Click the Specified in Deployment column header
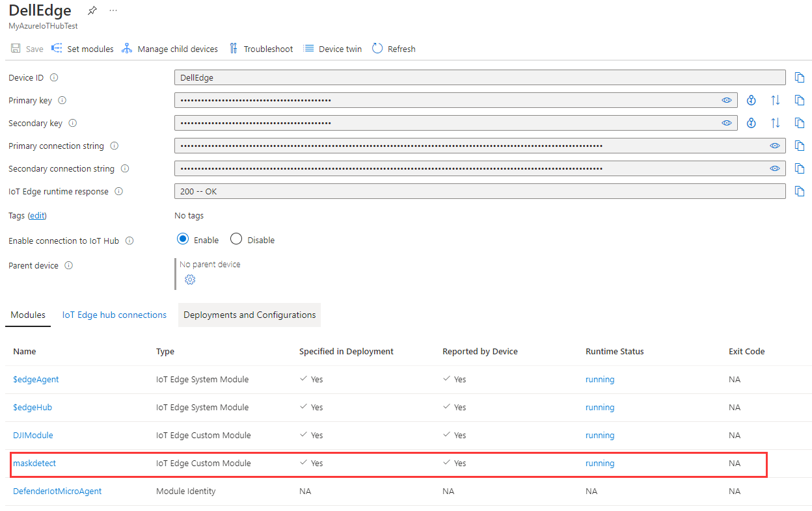The width and height of the screenshot is (812, 511). 346,351
